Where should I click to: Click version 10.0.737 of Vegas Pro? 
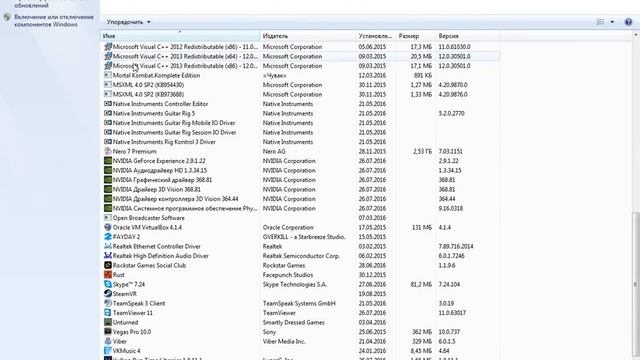coord(450,332)
